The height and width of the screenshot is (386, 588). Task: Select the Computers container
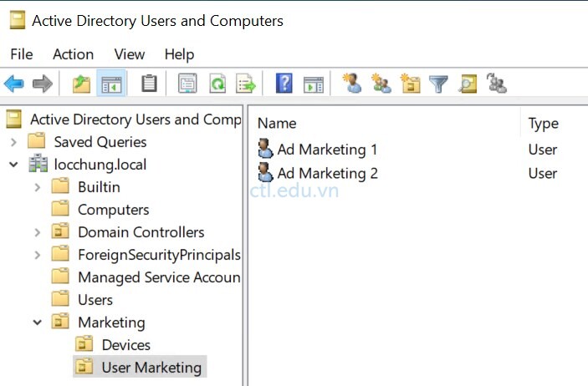coord(113,210)
